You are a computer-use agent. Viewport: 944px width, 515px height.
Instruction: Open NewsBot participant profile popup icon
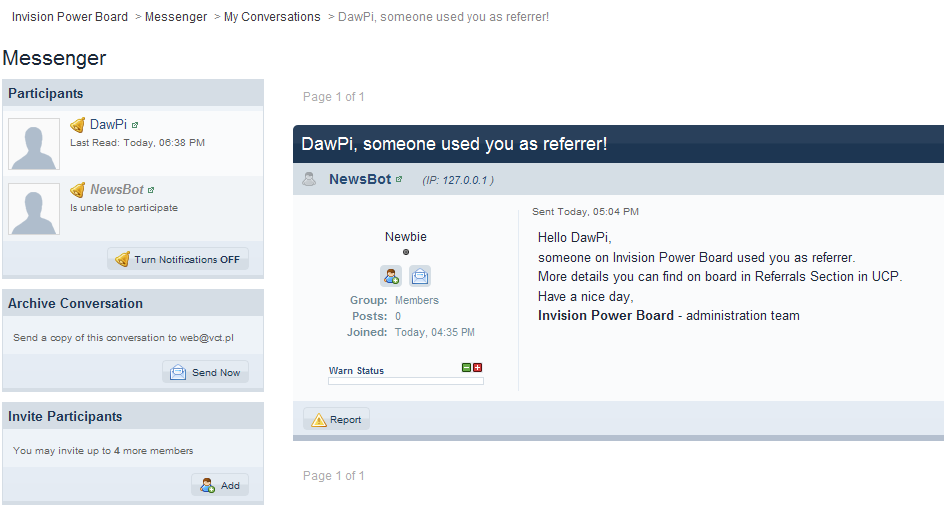[151, 190]
